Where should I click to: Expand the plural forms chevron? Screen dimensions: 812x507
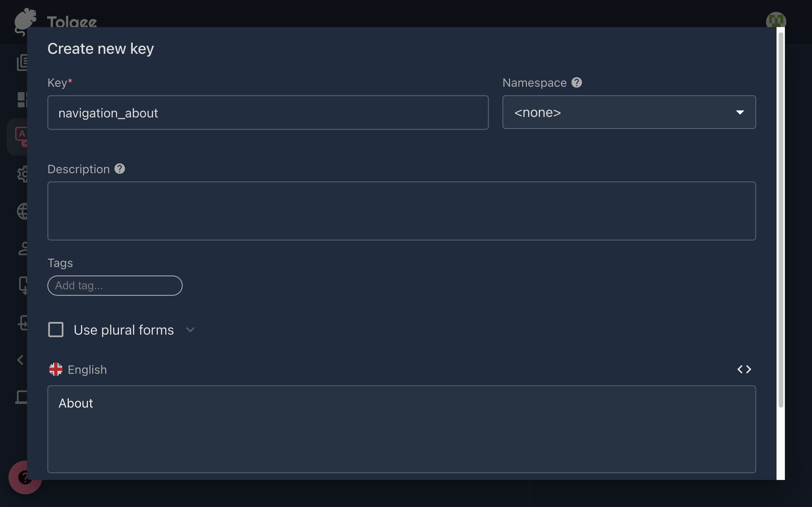(x=190, y=330)
